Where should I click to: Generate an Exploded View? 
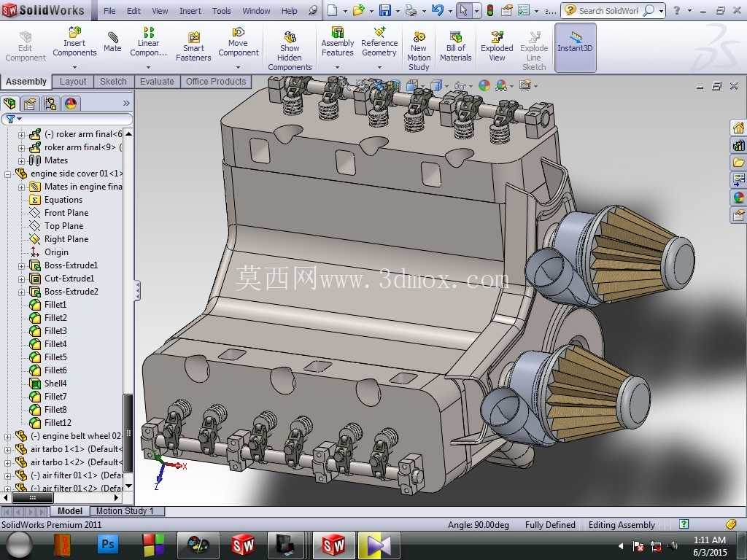click(x=497, y=47)
